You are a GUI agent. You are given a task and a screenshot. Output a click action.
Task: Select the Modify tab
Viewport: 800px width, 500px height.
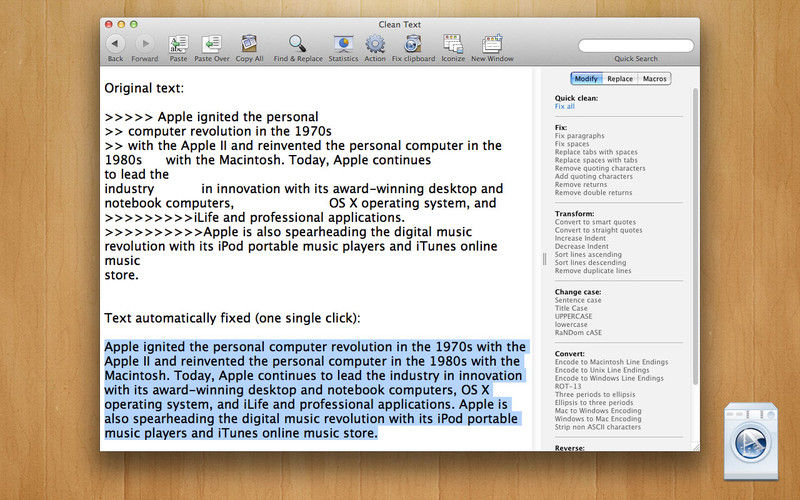[x=586, y=79]
